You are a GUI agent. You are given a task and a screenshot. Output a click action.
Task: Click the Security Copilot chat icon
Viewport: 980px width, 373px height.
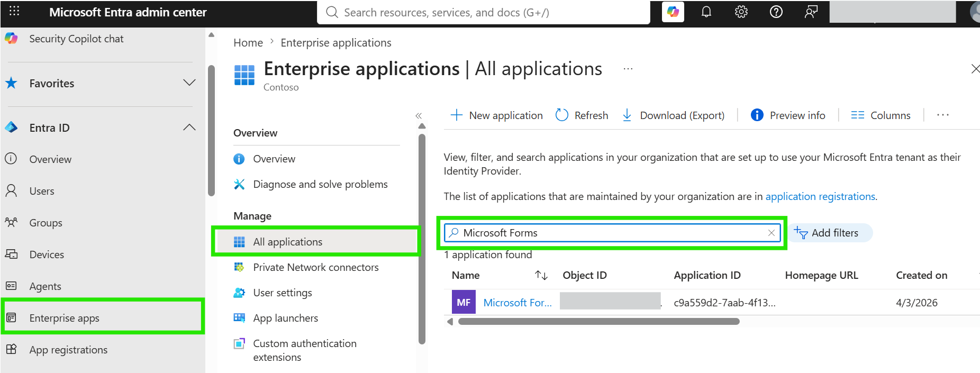point(11,39)
